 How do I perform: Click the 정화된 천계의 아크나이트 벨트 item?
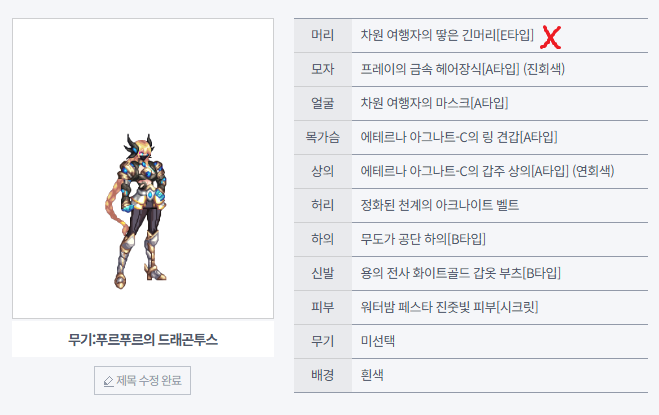coord(440,206)
